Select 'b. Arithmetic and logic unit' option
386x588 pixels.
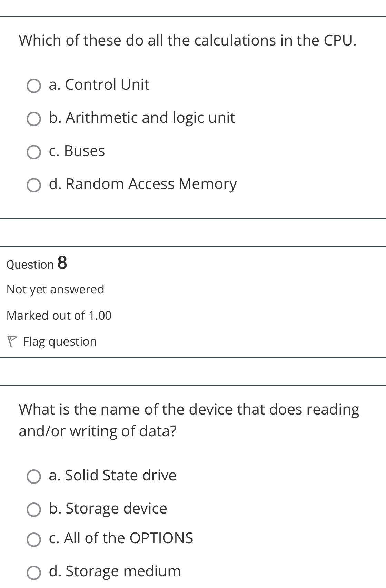pyautogui.click(x=33, y=119)
